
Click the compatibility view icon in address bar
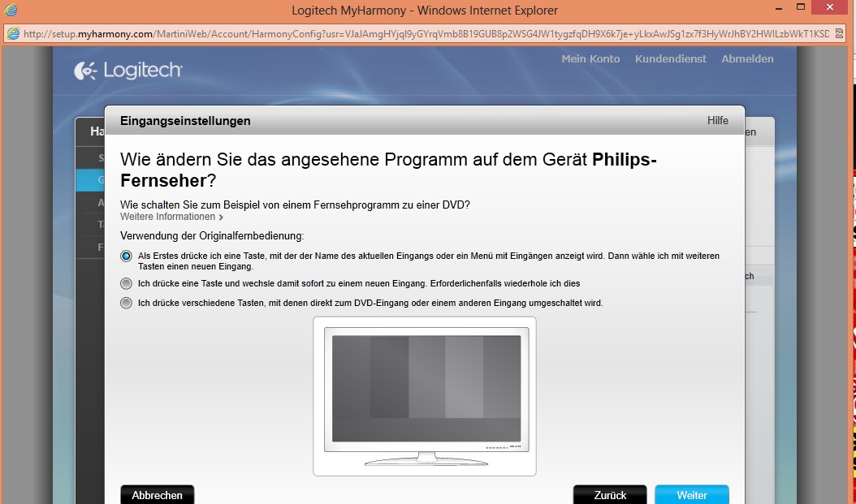(841, 34)
